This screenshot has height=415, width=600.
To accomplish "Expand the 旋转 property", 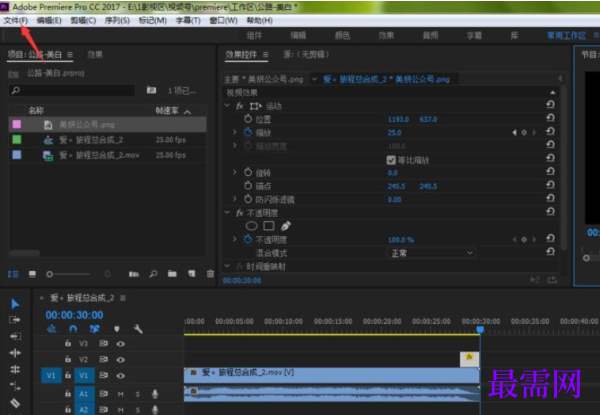I will [x=235, y=172].
